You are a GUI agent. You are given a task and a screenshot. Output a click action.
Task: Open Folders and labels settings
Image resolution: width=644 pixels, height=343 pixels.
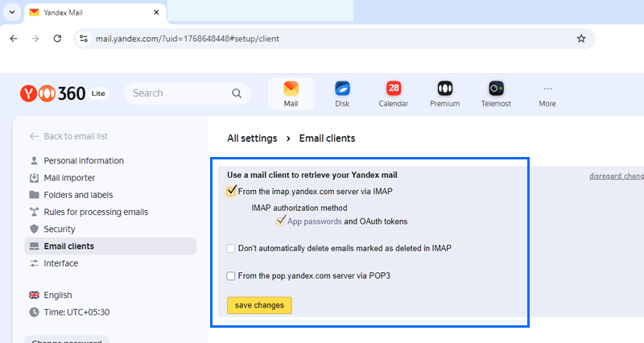pos(71,195)
